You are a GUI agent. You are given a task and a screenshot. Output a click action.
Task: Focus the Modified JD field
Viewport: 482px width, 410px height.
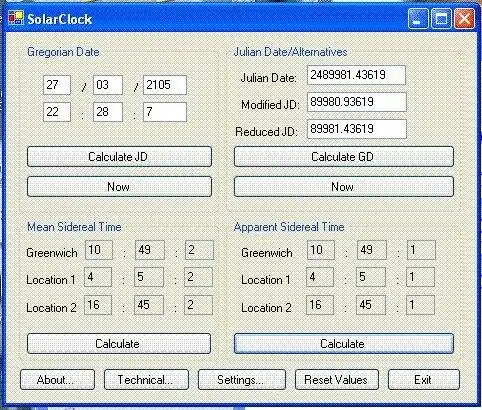[357, 102]
